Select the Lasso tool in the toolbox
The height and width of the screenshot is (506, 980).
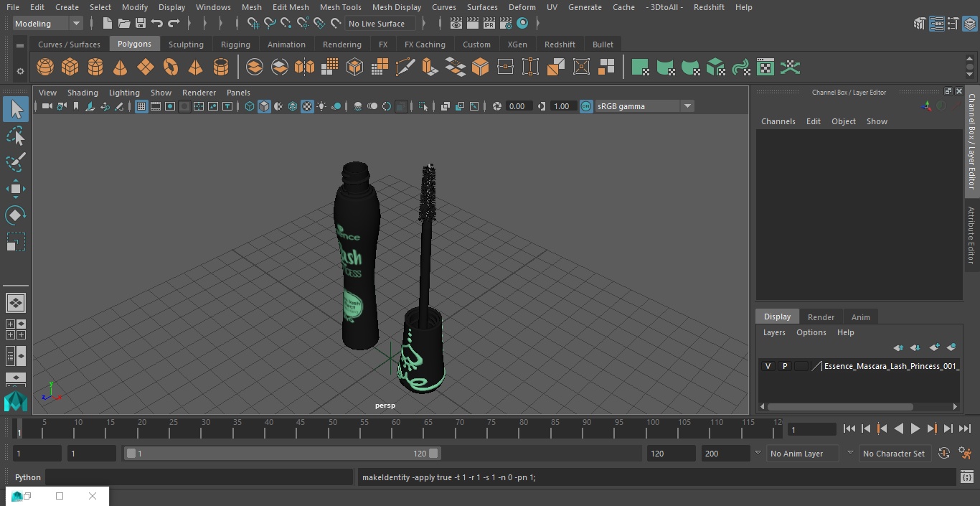click(x=16, y=136)
